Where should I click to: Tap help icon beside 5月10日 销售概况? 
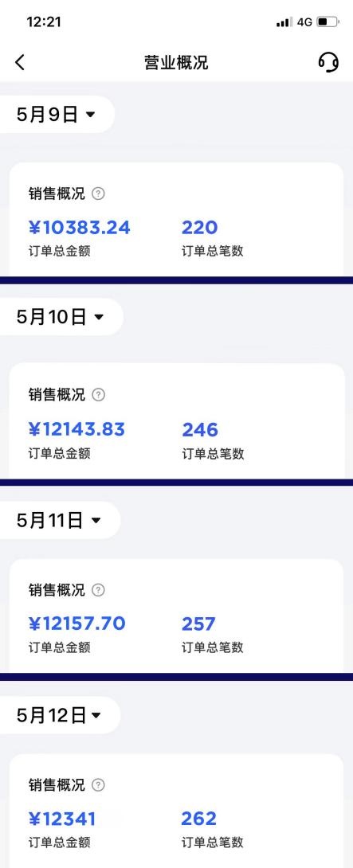[98, 395]
